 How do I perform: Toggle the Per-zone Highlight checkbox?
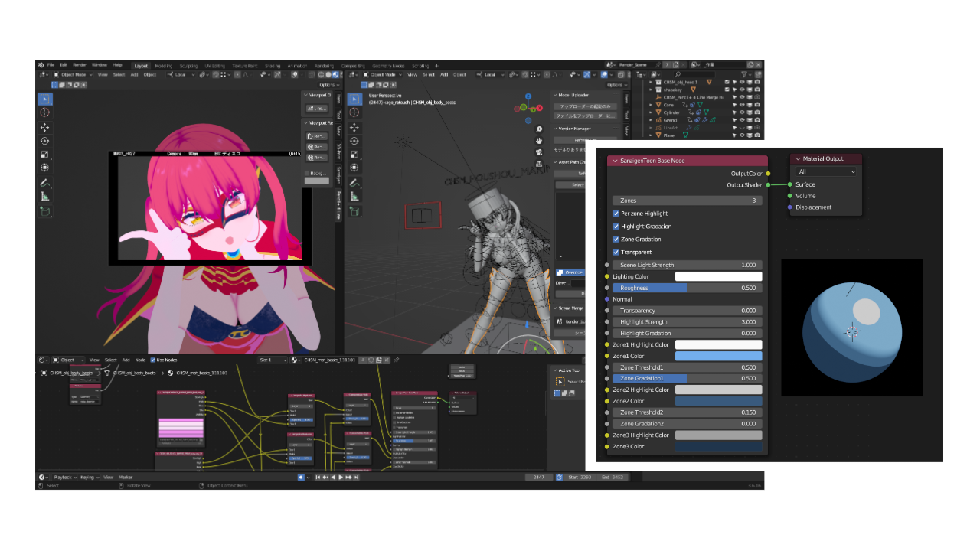616,214
